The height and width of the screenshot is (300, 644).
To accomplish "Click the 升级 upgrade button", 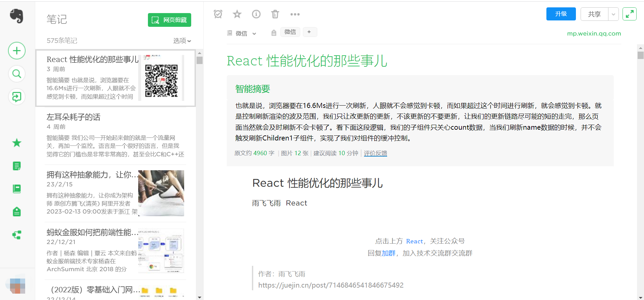I will (561, 14).
